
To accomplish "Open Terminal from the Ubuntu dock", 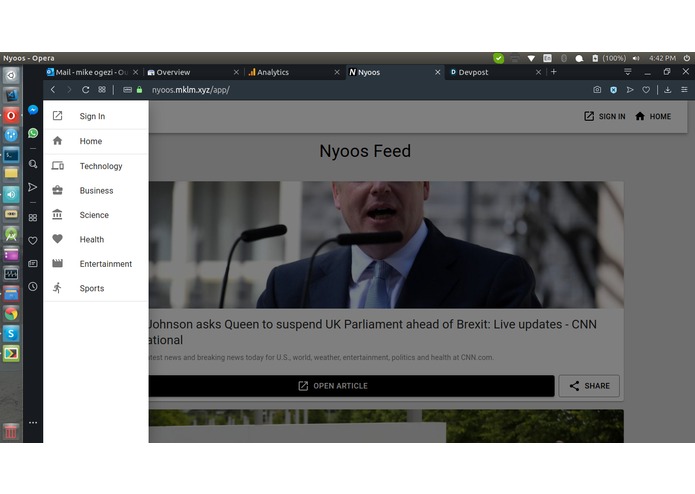I will pos(11,155).
